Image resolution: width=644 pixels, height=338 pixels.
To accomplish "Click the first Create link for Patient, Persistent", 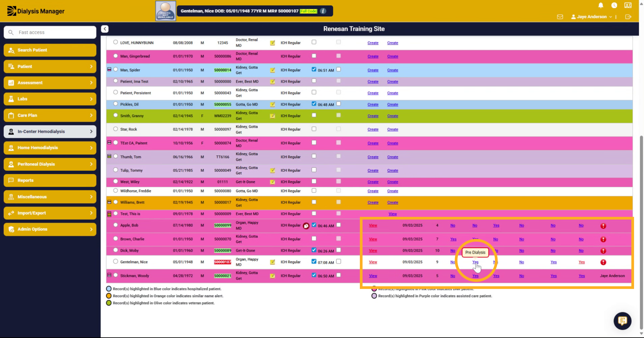I will (373, 93).
